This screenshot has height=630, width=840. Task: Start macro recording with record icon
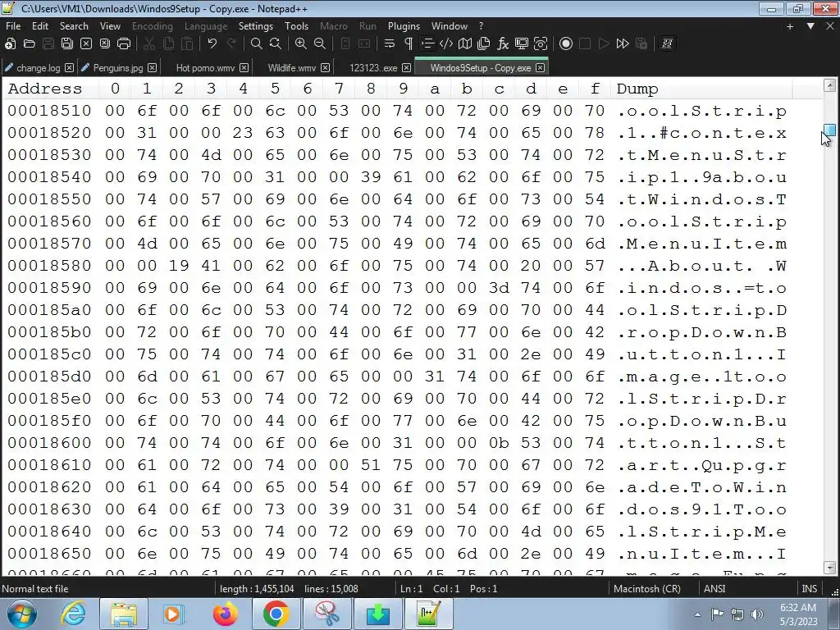pyautogui.click(x=566, y=44)
